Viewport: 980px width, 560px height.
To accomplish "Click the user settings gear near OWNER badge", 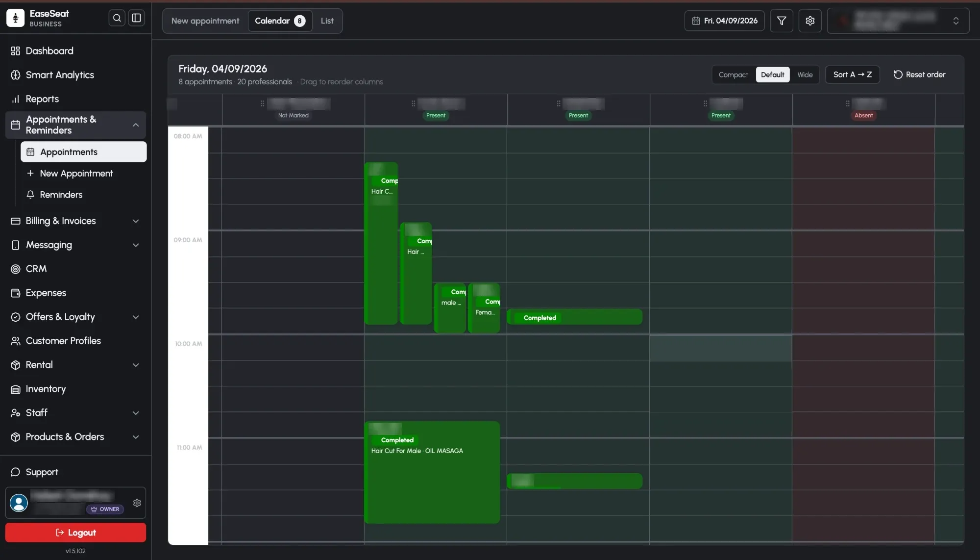I will pyautogui.click(x=137, y=503).
